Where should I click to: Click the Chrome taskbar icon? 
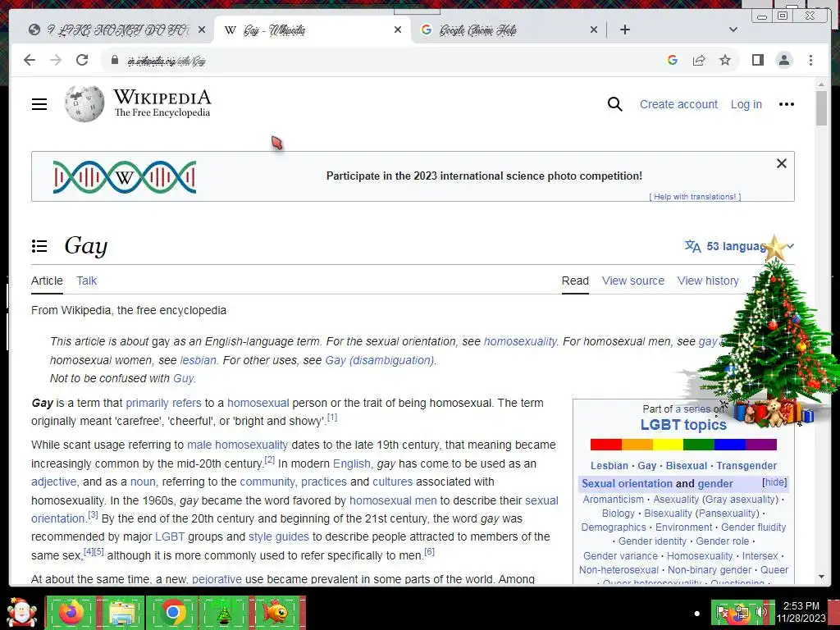[172, 612]
